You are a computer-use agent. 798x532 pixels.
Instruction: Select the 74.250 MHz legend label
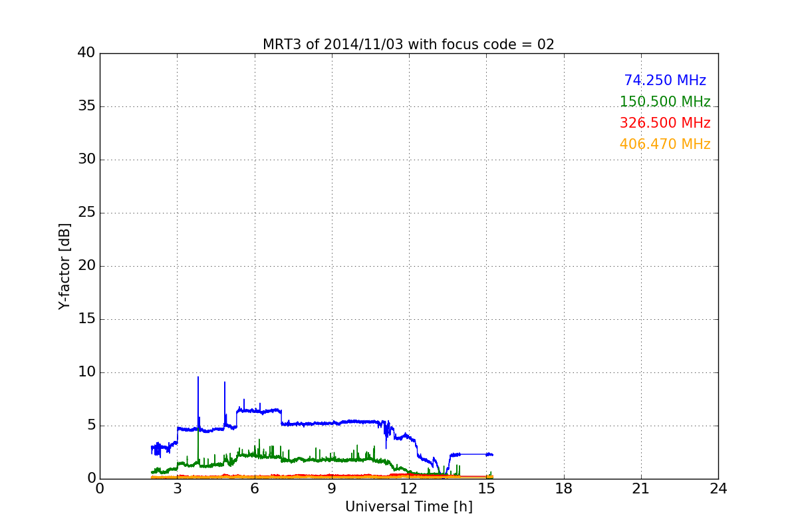665,80
